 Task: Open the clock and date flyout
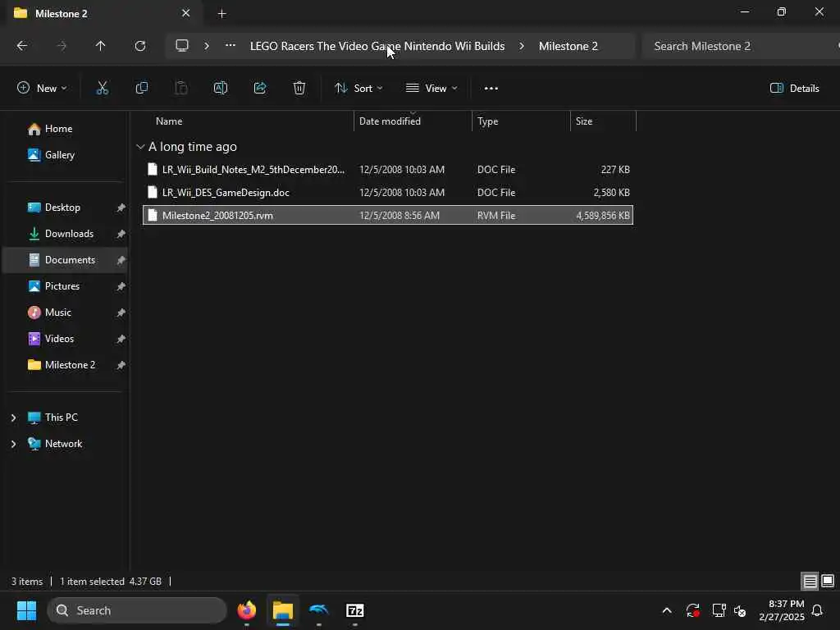coord(781,610)
